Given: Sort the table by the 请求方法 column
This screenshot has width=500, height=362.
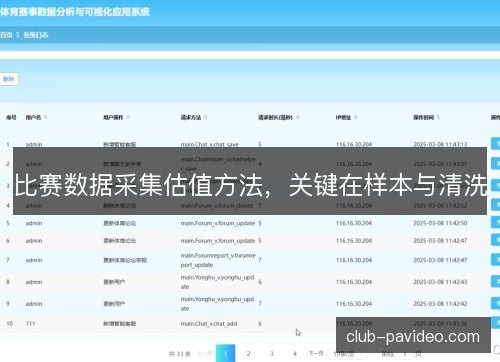Looking at the screenshot, I should point(206,117).
